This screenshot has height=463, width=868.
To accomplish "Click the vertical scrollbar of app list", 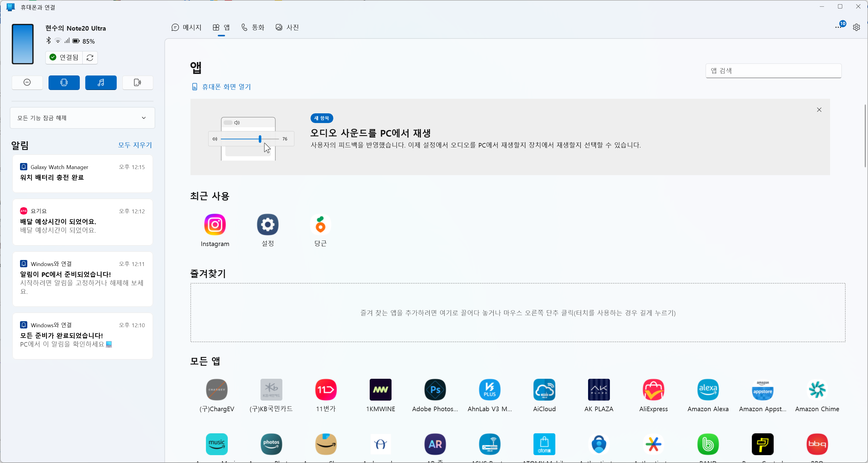I will pos(865,136).
